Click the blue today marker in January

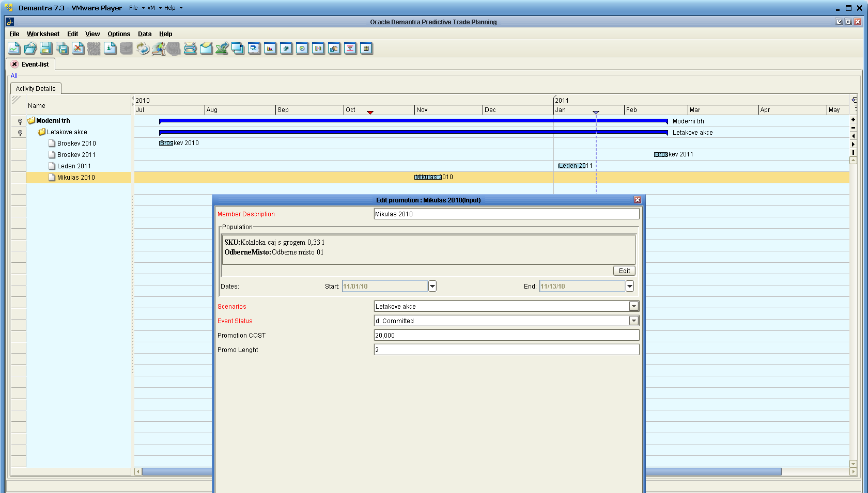point(596,113)
